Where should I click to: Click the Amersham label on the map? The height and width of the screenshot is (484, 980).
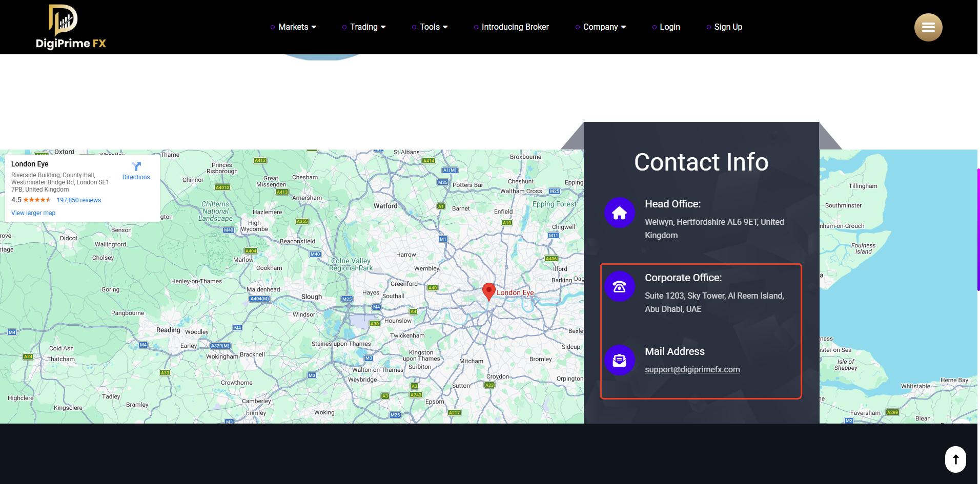click(307, 198)
